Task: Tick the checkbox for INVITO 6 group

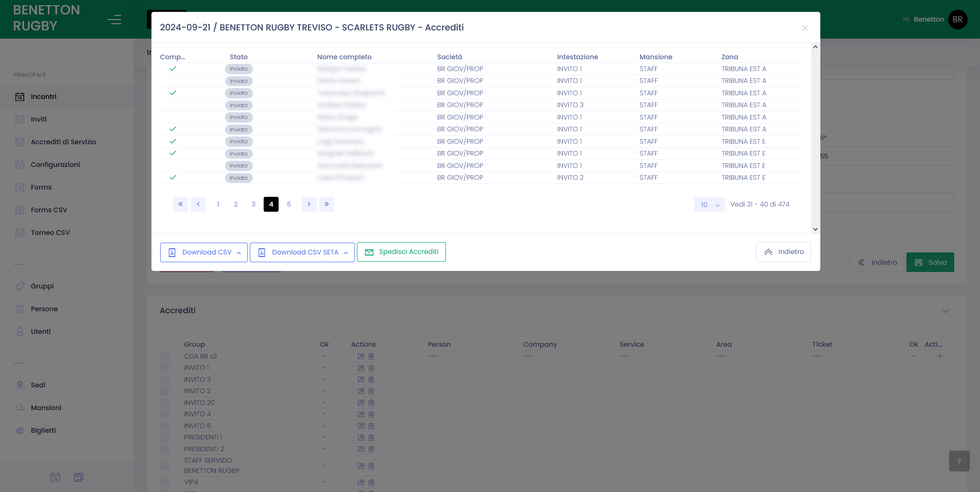Action: click(x=165, y=426)
